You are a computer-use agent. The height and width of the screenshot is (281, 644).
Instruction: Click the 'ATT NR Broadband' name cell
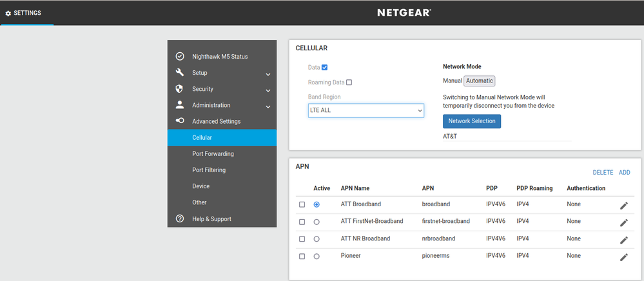[365, 238]
